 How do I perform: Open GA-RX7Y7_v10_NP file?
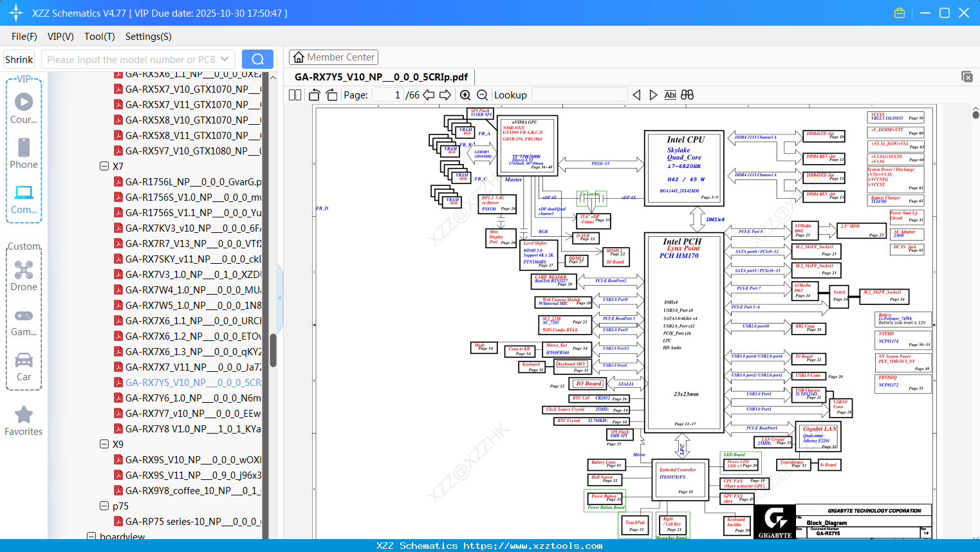coord(193,413)
